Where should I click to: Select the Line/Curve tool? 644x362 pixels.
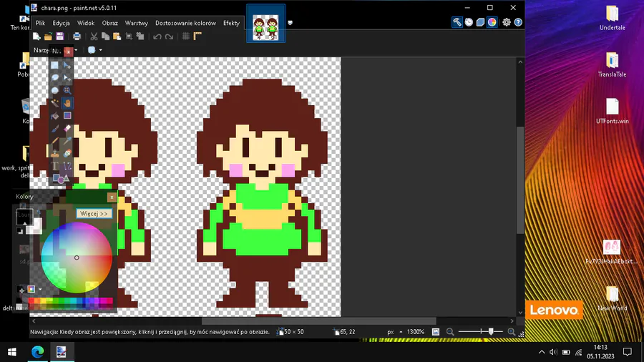click(x=67, y=166)
